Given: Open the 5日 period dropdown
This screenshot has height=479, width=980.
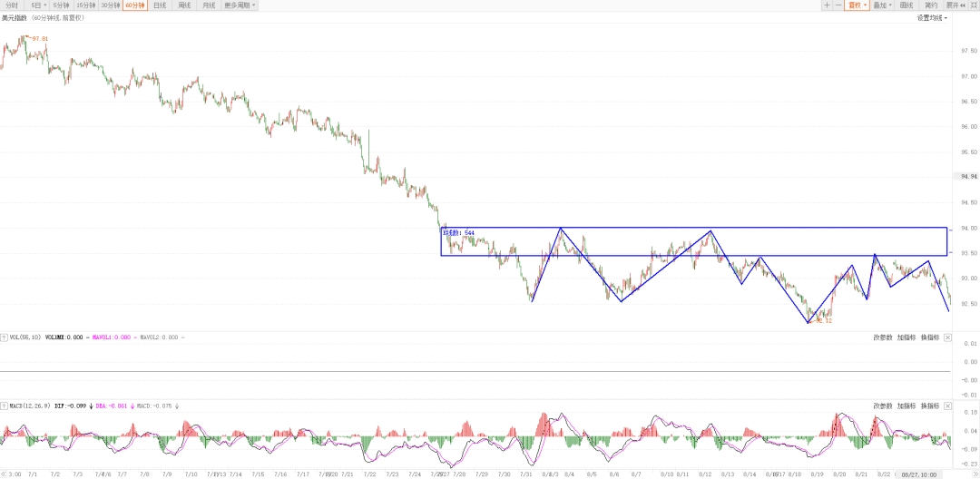Looking at the screenshot, I should pos(39,5).
